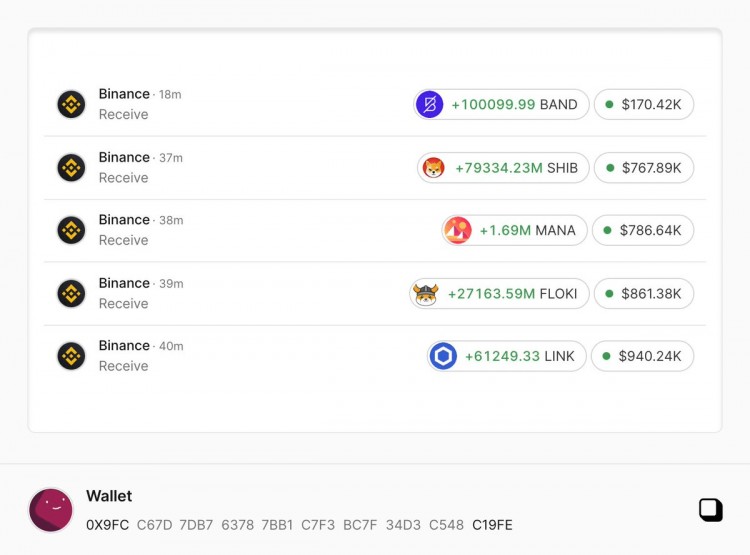750x555 pixels.
Task: Click the 6378 address segment
Action: pyautogui.click(x=237, y=525)
